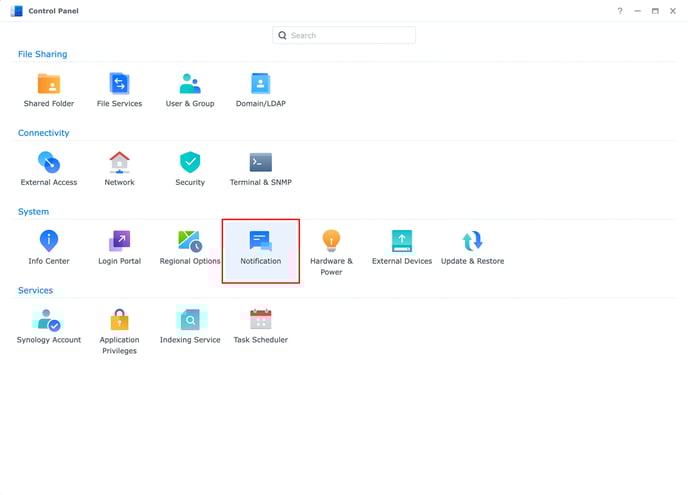Maximize the Control Panel window
688x495 pixels.
click(x=655, y=11)
